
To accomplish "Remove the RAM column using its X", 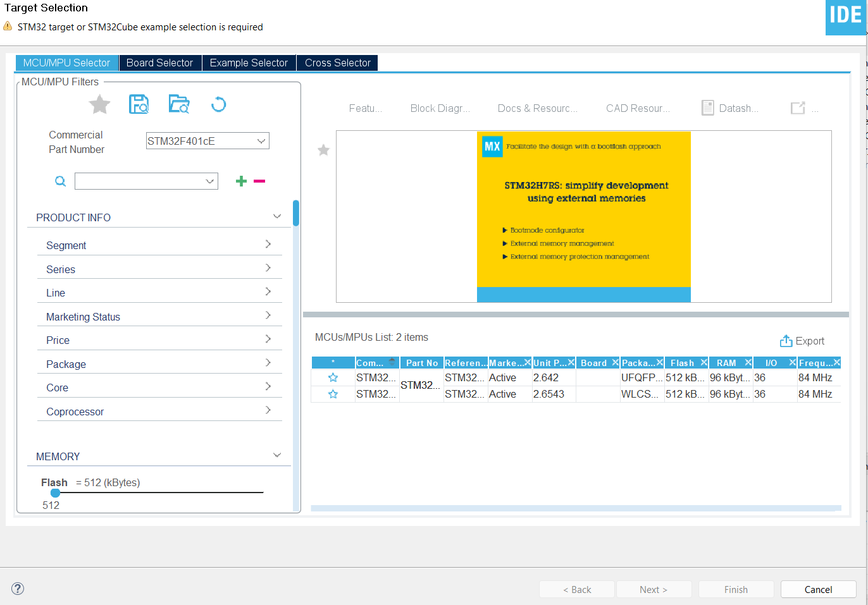I will click(748, 362).
